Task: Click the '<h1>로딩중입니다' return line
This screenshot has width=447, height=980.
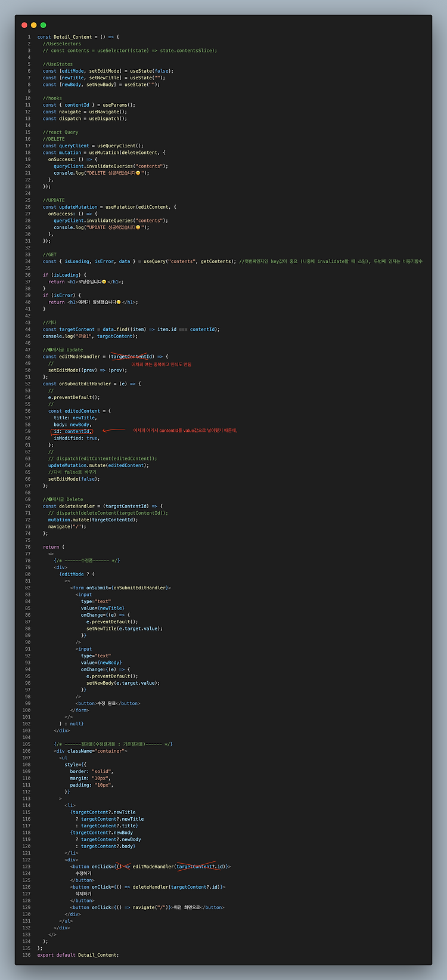Action: coord(86,282)
